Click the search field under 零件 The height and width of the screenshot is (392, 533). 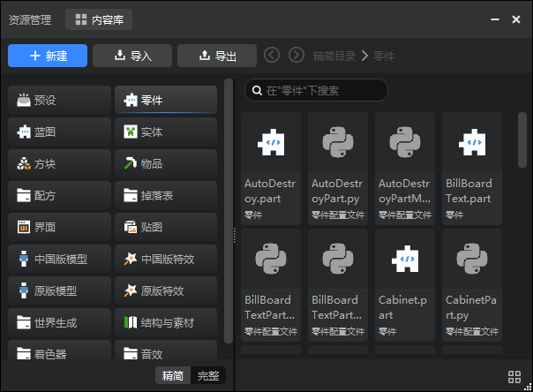click(x=316, y=90)
